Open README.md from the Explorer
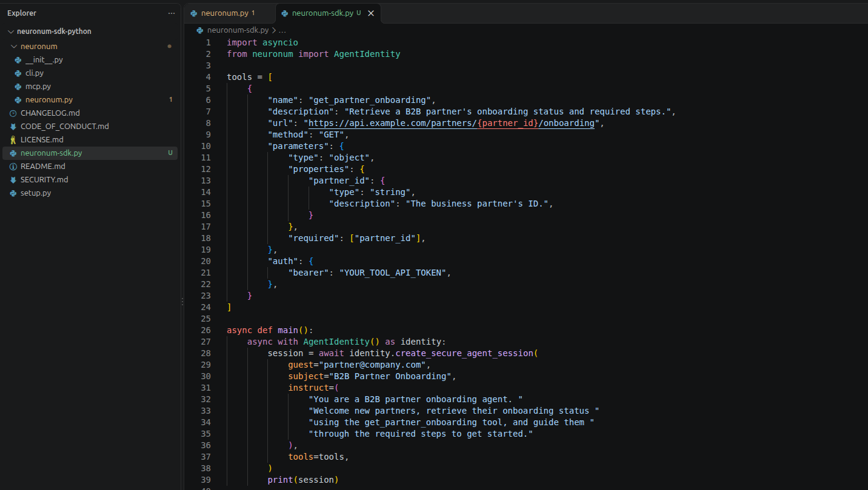The width and height of the screenshot is (868, 490). coord(43,167)
